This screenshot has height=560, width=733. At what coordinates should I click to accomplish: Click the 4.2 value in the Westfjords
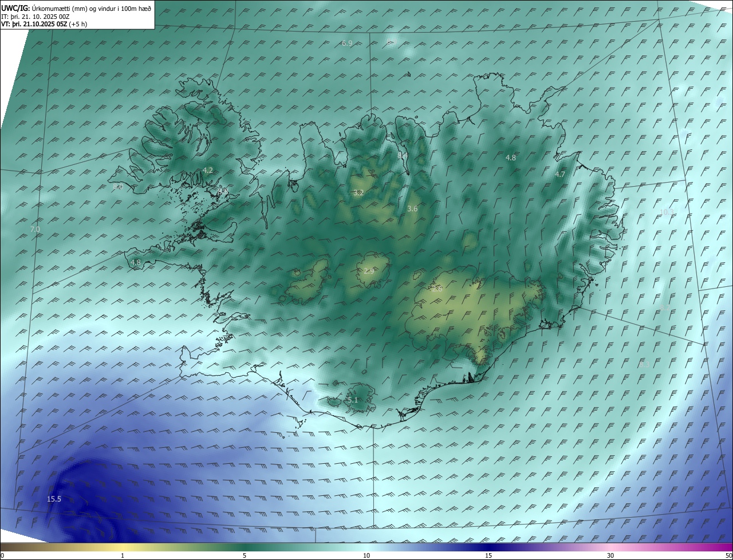(208, 170)
